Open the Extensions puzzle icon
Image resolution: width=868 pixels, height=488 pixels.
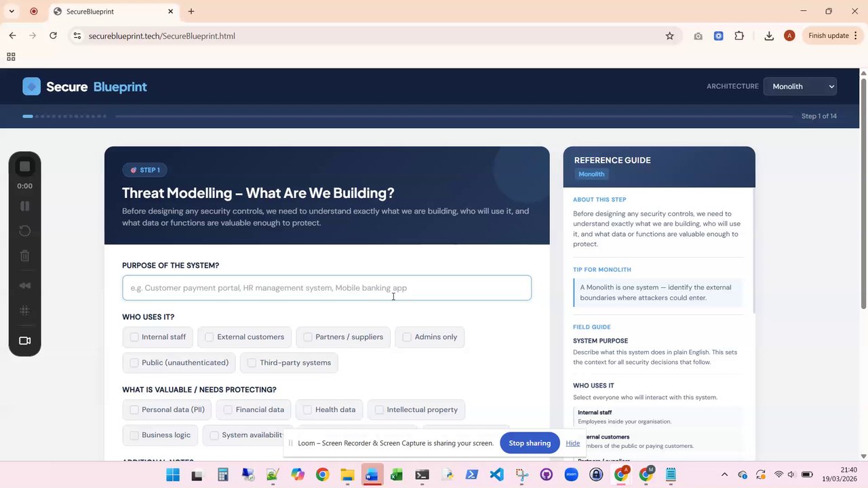[x=739, y=36]
